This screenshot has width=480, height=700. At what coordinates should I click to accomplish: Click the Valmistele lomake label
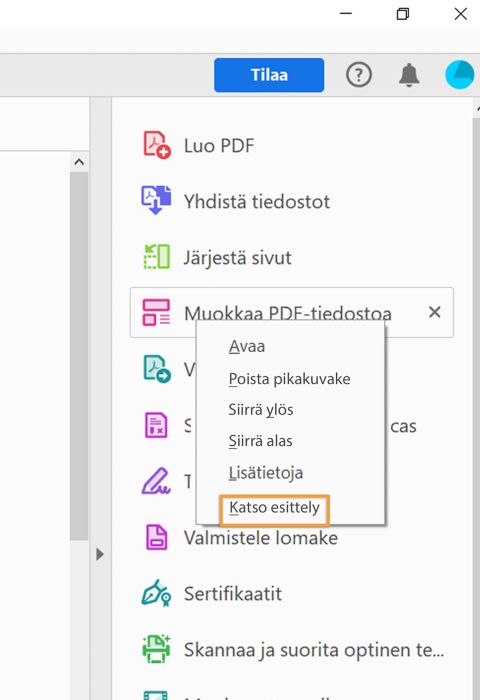click(261, 538)
